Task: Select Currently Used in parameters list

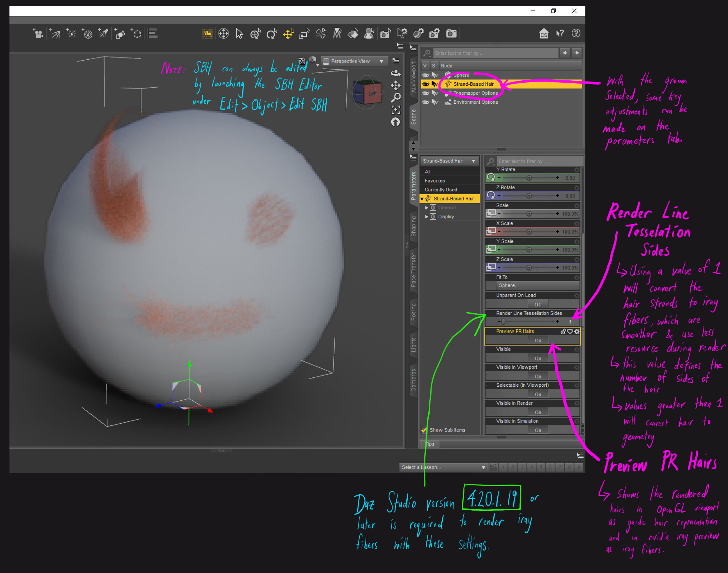Action: click(x=441, y=190)
